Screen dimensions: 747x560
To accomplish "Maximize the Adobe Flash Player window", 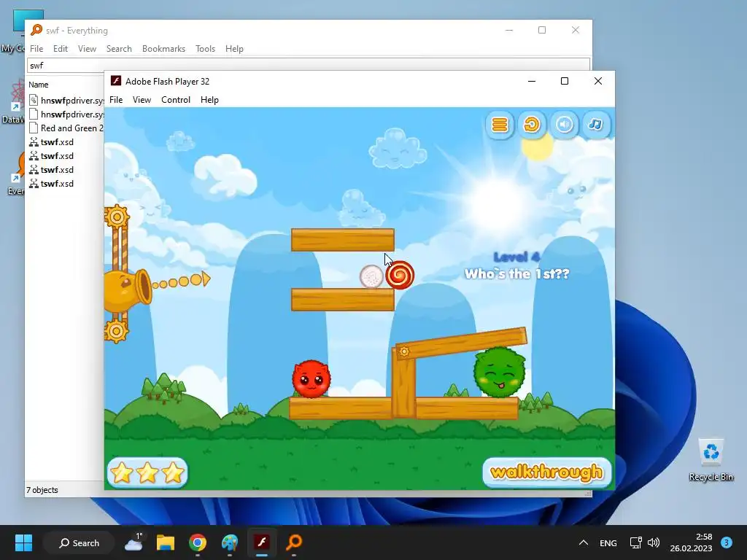I will 565,81.
